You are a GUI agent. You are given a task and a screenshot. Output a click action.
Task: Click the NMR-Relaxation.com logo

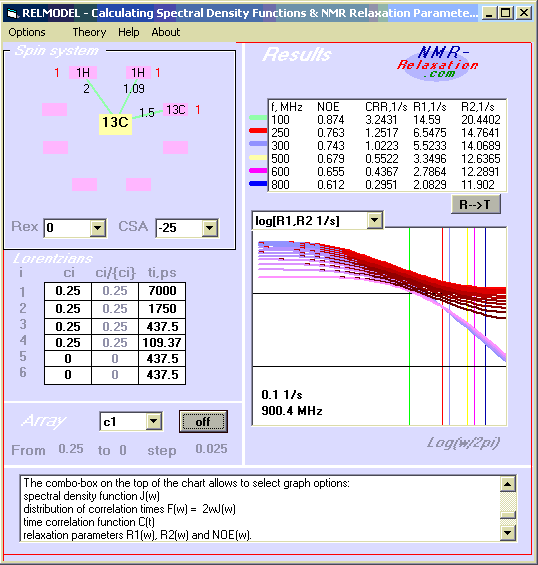(437, 62)
